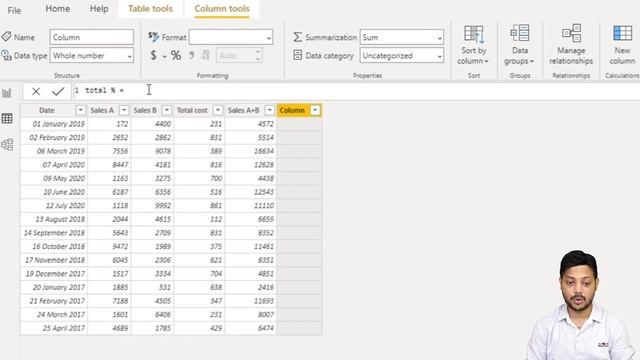Click the Data type icon
This screenshot has width=640, height=360.
(x=6, y=55)
